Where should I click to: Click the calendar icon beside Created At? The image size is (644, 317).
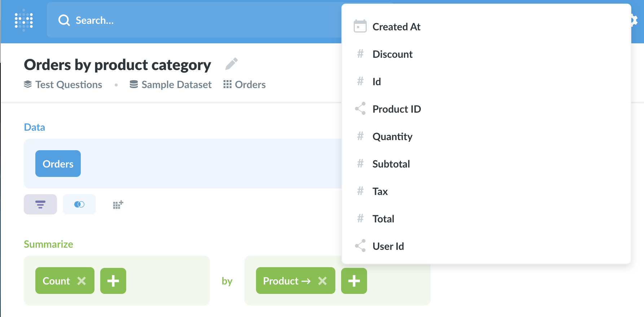point(360,26)
